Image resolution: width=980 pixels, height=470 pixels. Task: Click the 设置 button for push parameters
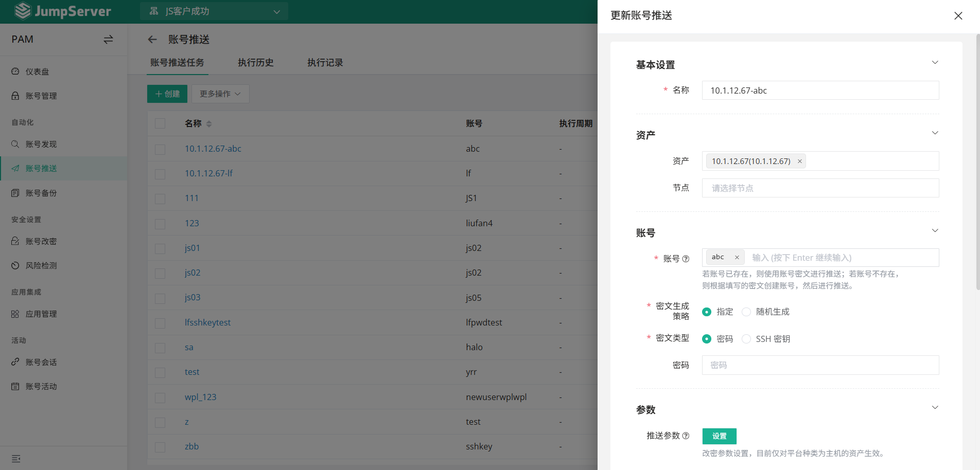[x=719, y=436]
